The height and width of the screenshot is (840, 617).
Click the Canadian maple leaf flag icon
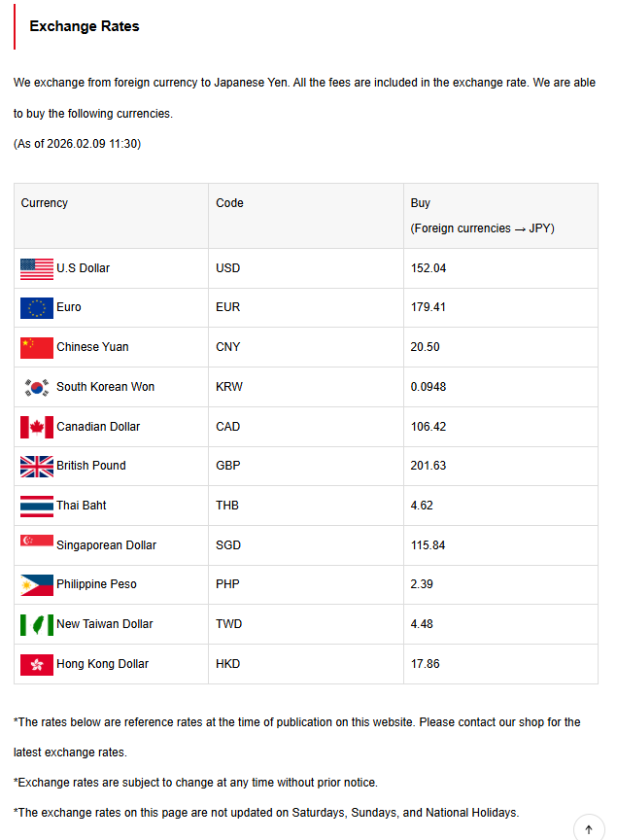[x=37, y=427]
